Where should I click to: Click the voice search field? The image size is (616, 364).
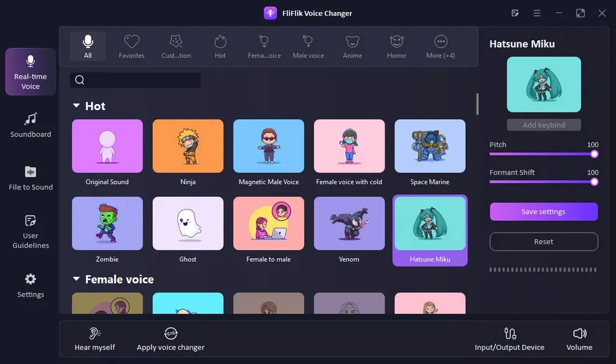click(x=135, y=80)
